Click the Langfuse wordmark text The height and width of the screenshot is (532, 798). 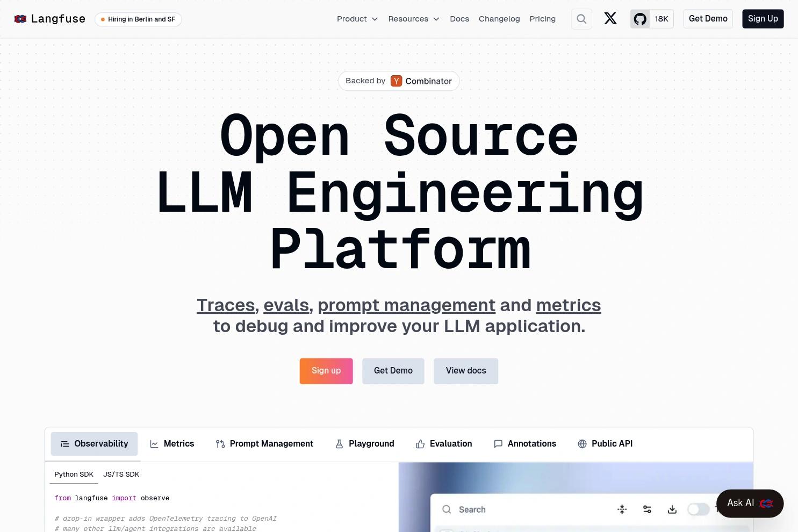58,19
